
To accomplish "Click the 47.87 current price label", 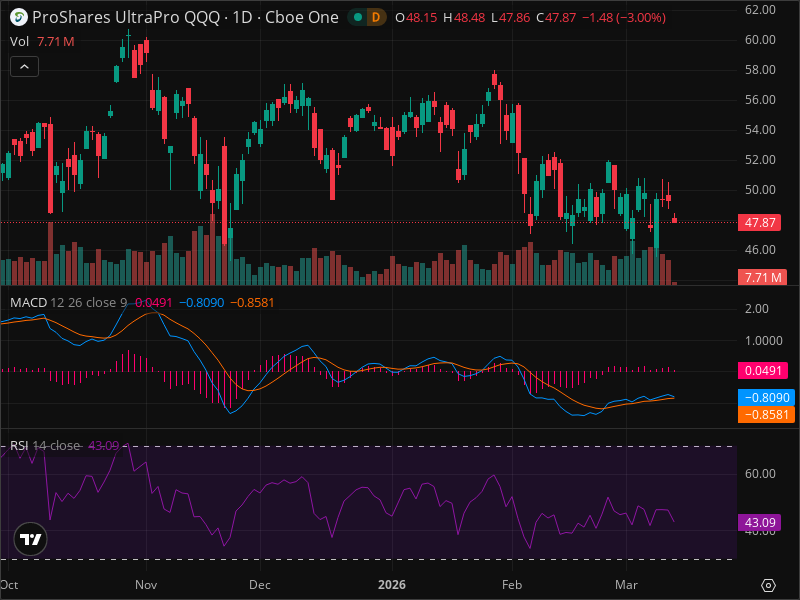I will 759,222.
